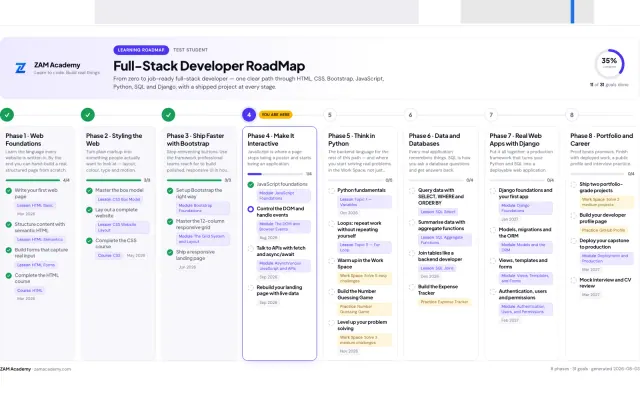Check off 'Talk to APIs with fetch' goal
The image size is (640, 400).
251,249
